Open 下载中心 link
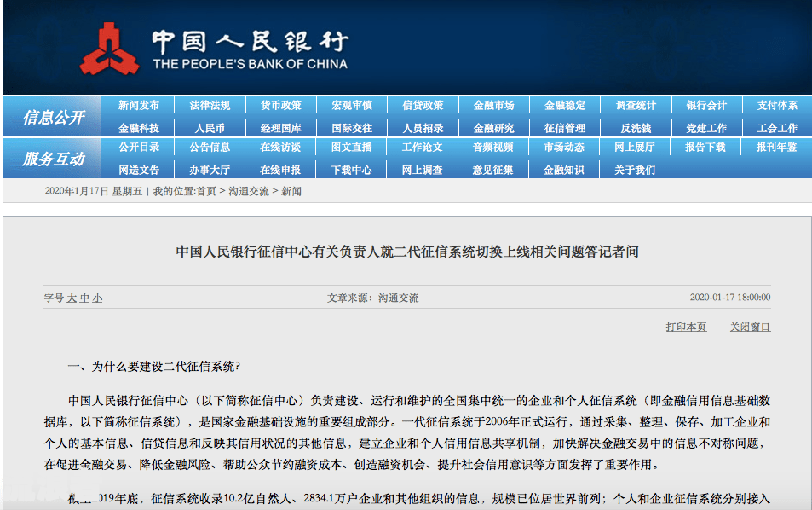 coord(351,170)
